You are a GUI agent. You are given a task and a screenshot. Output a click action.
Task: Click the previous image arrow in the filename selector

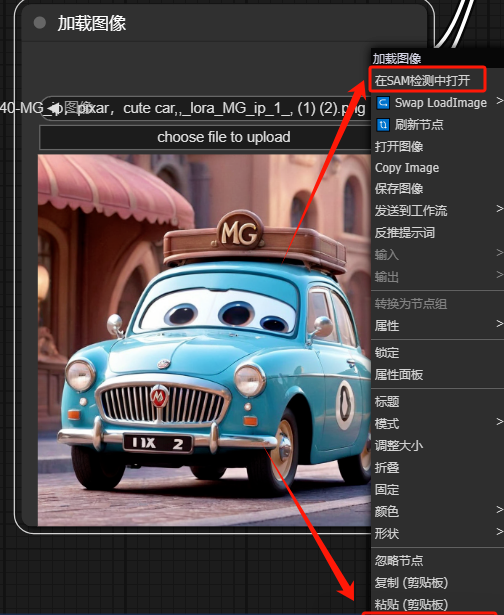coord(54,108)
